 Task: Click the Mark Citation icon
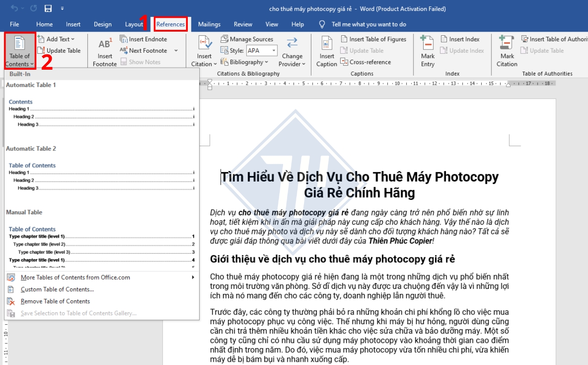pyautogui.click(x=506, y=45)
